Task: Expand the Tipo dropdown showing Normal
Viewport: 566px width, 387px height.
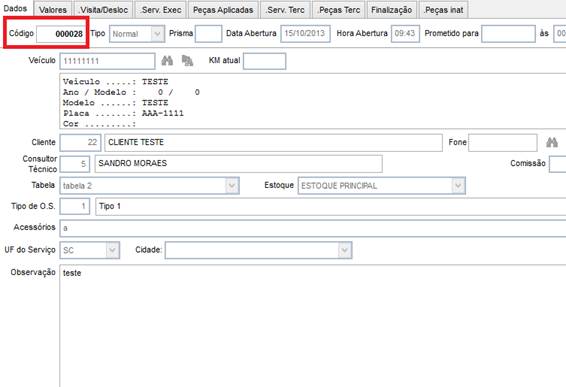Action: [x=157, y=34]
